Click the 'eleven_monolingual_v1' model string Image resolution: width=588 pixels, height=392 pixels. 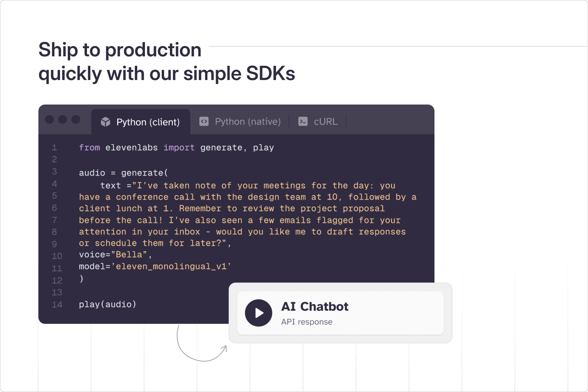[171, 267]
